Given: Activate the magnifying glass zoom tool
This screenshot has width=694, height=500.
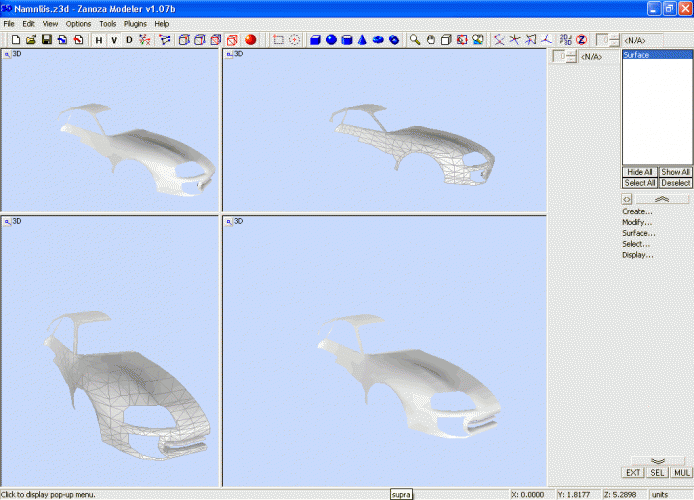Looking at the screenshot, I should tap(415, 40).
